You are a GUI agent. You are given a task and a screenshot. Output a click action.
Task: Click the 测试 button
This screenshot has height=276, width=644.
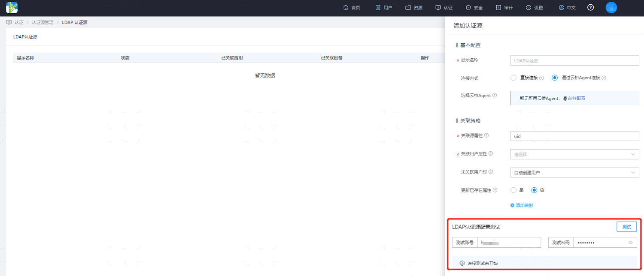pos(626,227)
